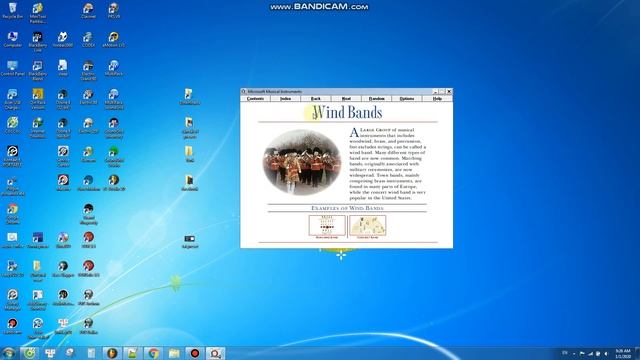Screen dimensions: 640x360
Task: Open the Contents button in Musical Instruments
Action: point(256,99)
